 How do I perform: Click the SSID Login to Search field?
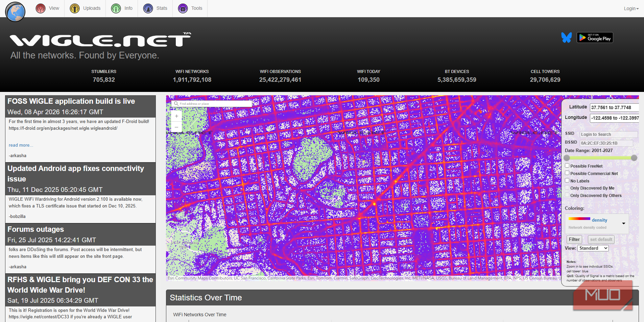coord(609,134)
